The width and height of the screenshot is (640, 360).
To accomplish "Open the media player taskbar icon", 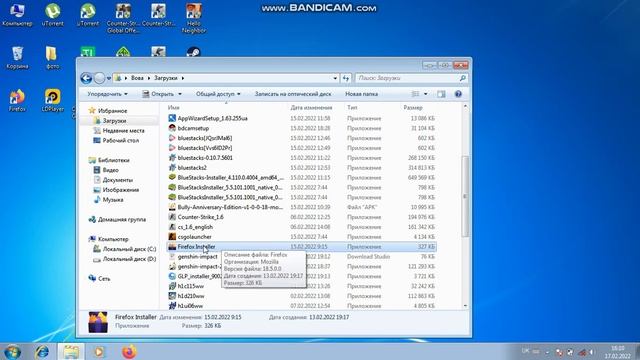I will [x=99, y=352].
